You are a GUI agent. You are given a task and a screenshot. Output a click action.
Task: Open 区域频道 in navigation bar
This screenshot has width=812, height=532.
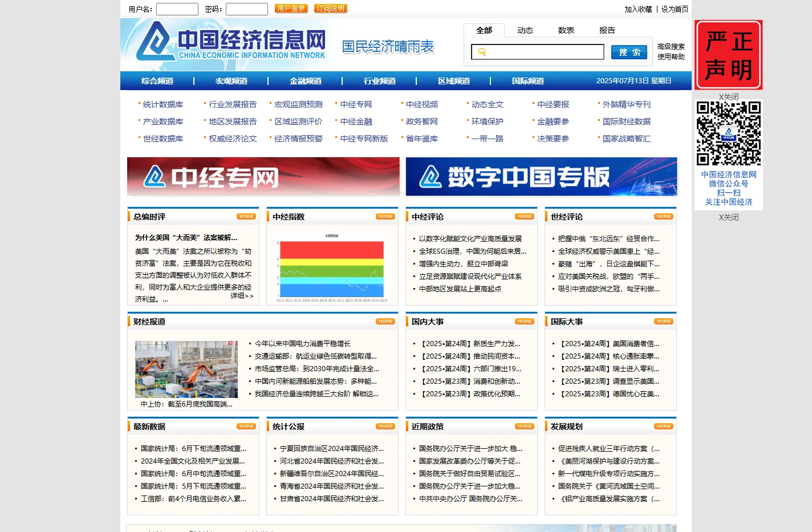[x=454, y=81]
